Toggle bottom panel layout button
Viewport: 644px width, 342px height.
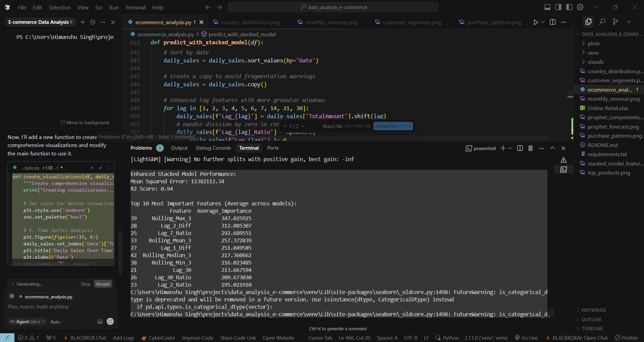[x=547, y=7]
